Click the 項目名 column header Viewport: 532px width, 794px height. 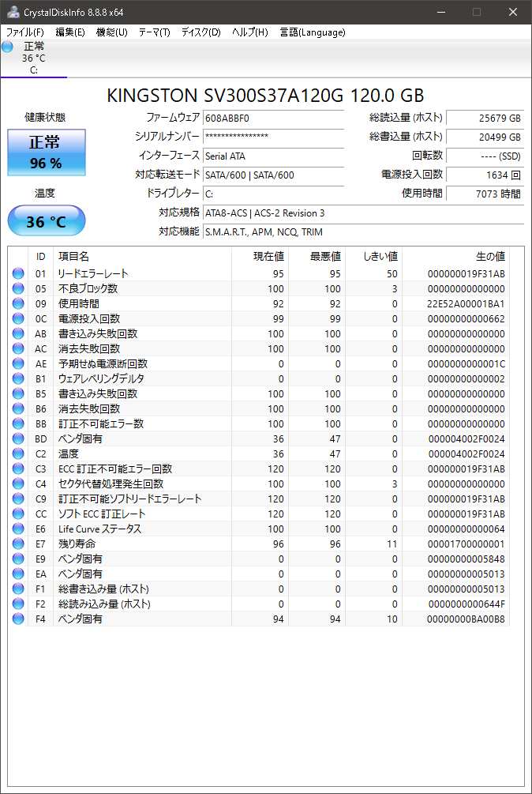(x=143, y=257)
